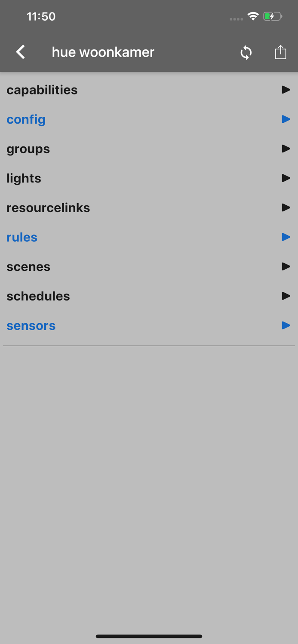The width and height of the screenshot is (298, 644).
Task: Tap the disclosure arrow beside sensors
Action: [x=286, y=325]
